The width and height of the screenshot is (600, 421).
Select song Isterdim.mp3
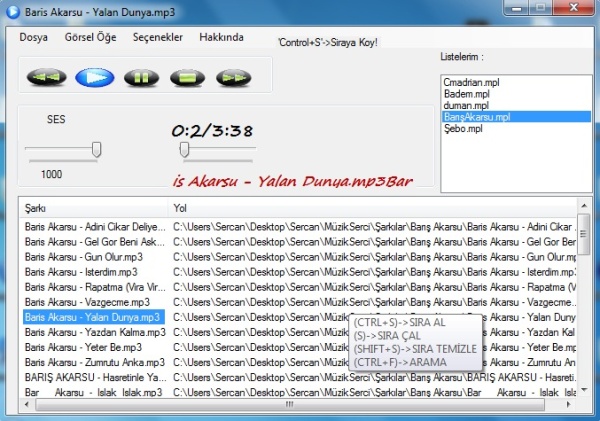81,272
